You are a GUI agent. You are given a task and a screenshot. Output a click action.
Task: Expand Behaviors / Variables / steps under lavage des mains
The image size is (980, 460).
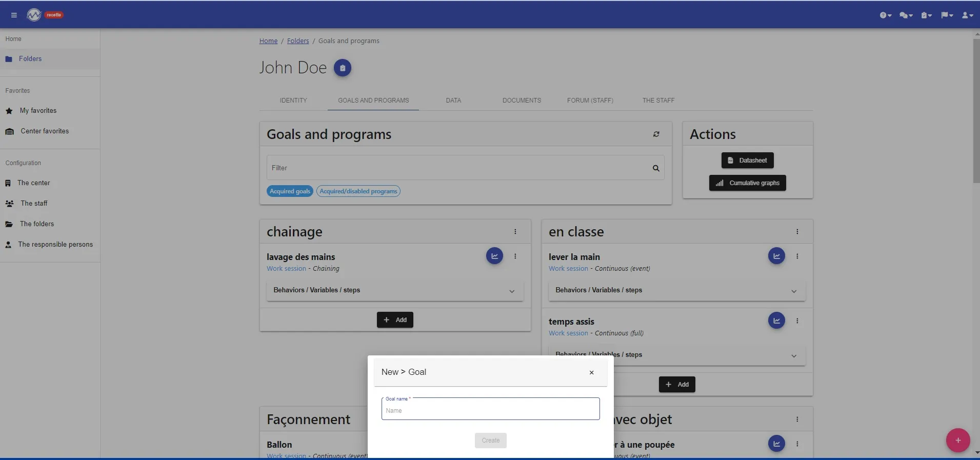point(395,290)
